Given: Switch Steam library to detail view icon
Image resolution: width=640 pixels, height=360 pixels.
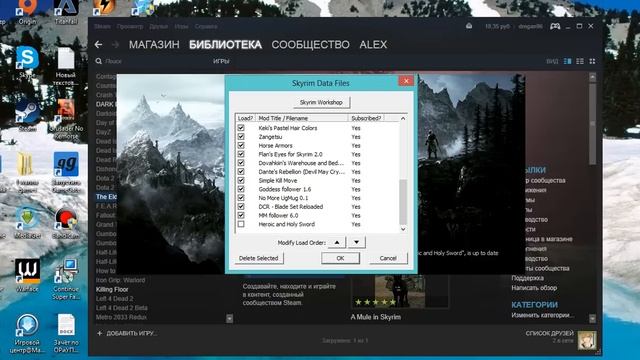Looking at the screenshot, I should click(567, 61).
